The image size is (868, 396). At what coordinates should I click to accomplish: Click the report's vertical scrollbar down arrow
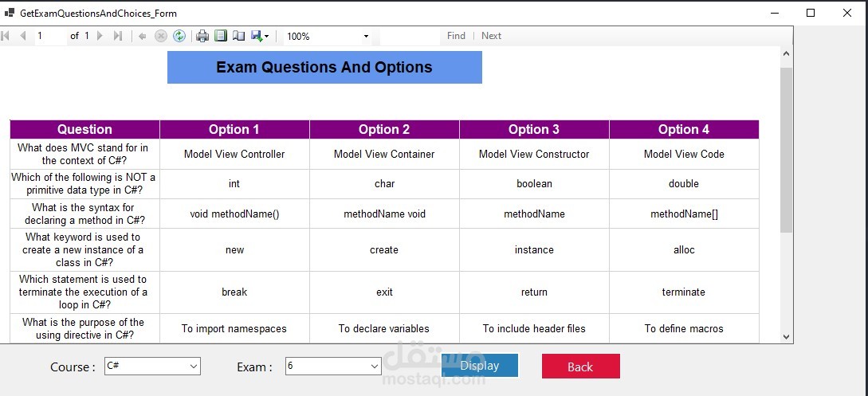click(x=787, y=337)
